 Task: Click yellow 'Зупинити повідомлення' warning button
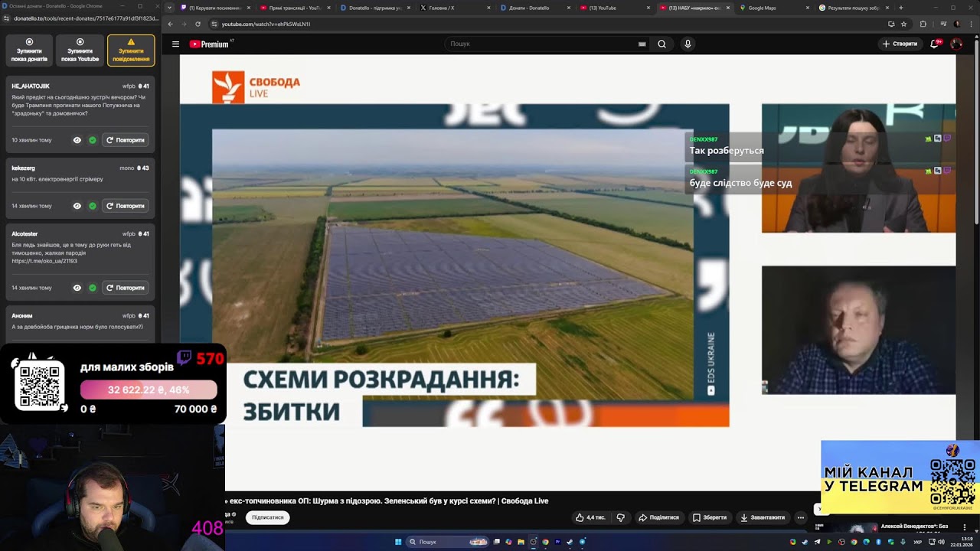click(131, 51)
